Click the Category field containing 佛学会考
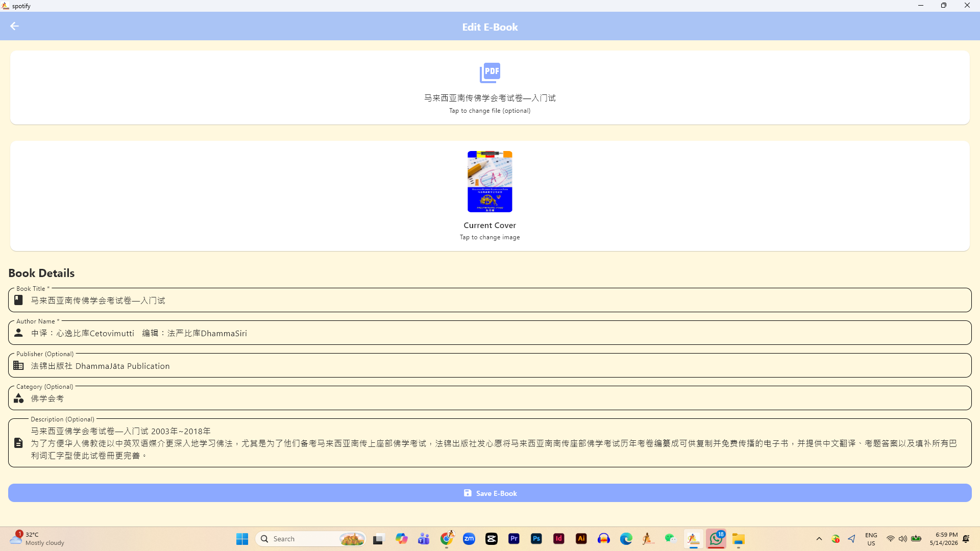 click(x=490, y=398)
